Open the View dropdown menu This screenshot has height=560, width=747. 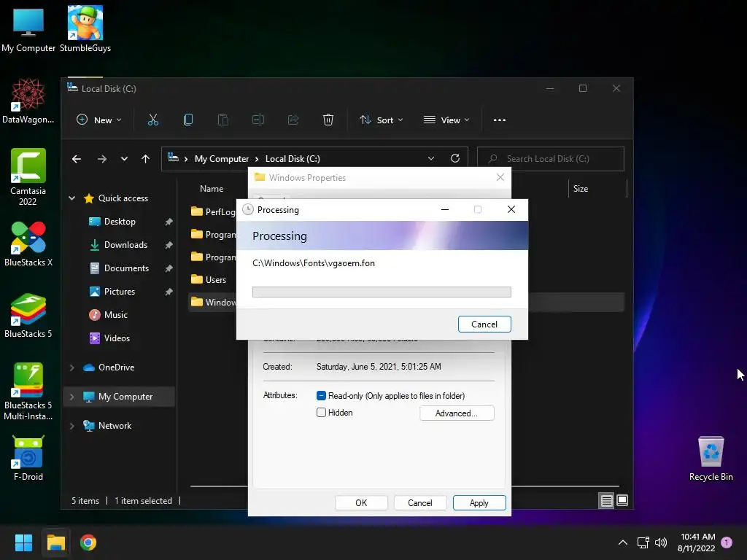pos(446,120)
